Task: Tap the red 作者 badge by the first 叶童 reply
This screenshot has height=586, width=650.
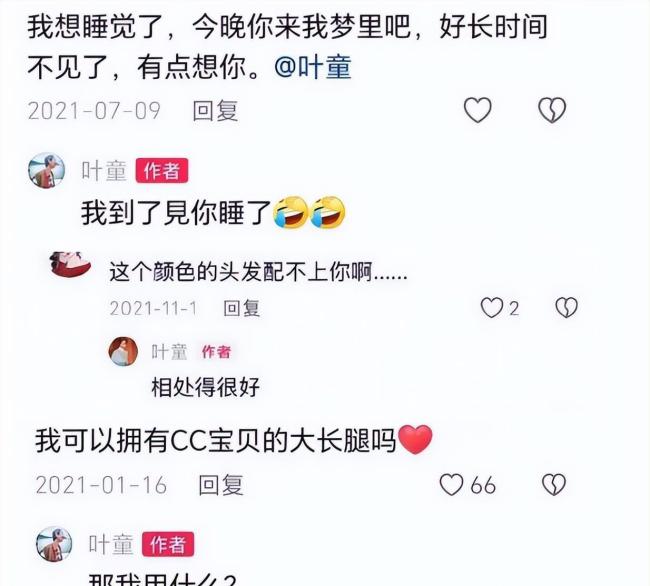Action: click(x=162, y=170)
